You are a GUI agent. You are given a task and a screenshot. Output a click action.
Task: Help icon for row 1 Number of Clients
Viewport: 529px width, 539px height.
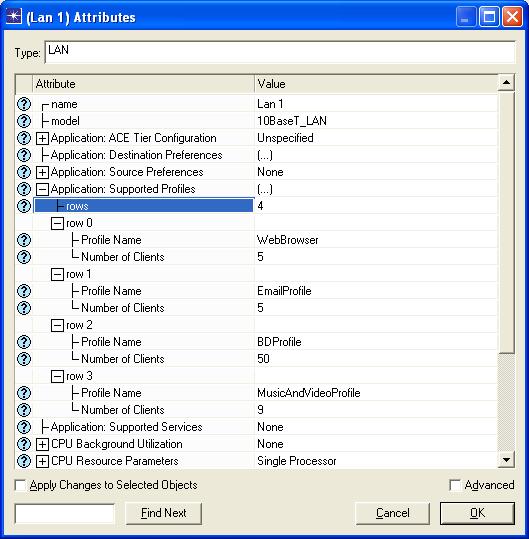click(24, 308)
